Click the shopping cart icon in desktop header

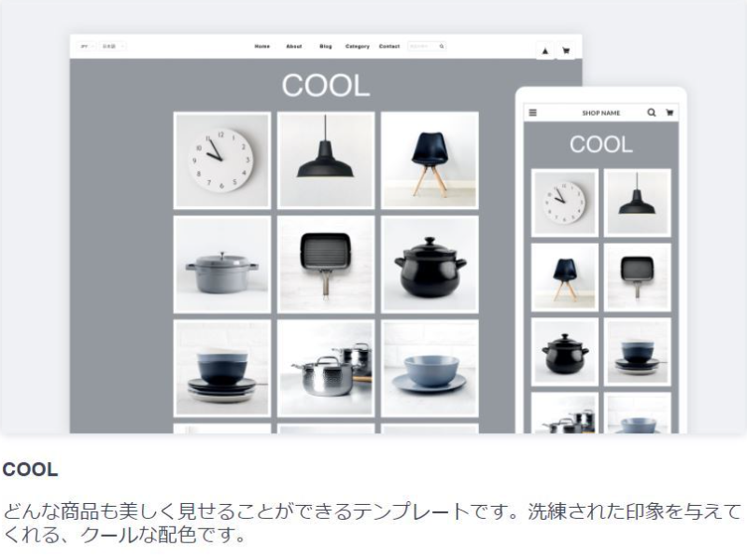[566, 50]
